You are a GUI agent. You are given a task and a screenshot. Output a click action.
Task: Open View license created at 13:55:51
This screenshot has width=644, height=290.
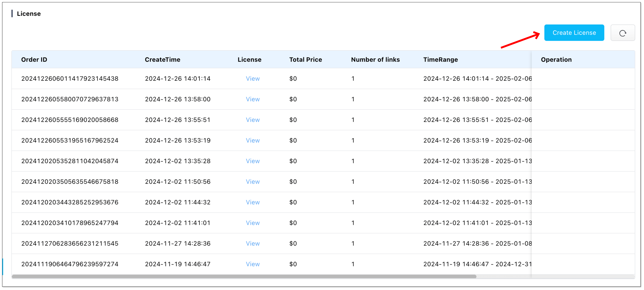tap(252, 120)
